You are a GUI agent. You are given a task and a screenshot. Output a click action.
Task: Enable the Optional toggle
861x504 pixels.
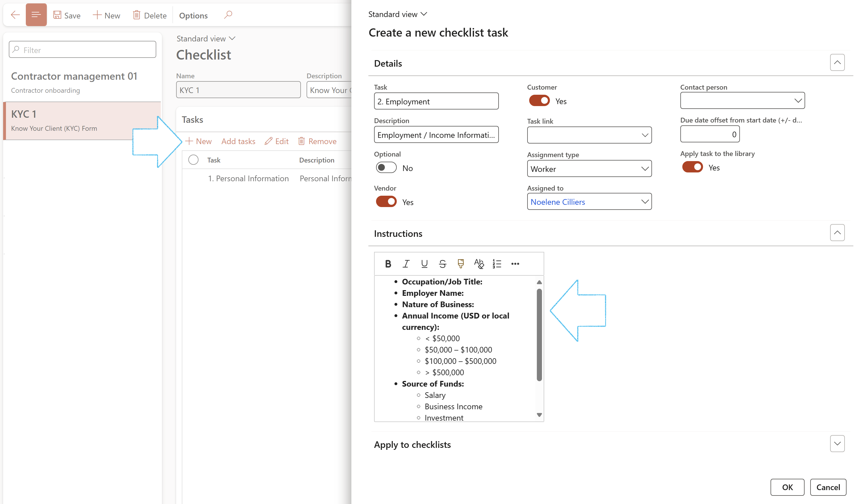[x=386, y=168]
